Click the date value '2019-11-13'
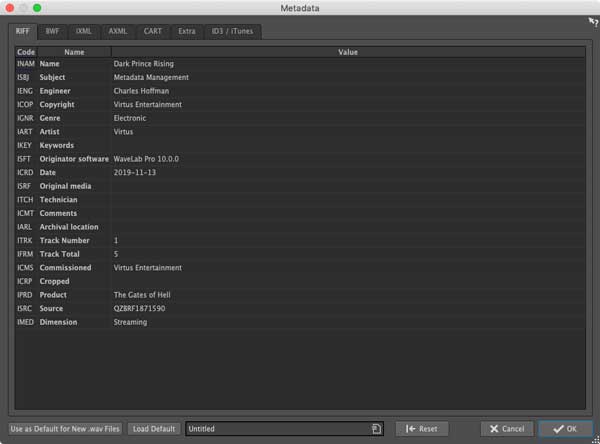The height and width of the screenshot is (444, 600). click(135, 173)
